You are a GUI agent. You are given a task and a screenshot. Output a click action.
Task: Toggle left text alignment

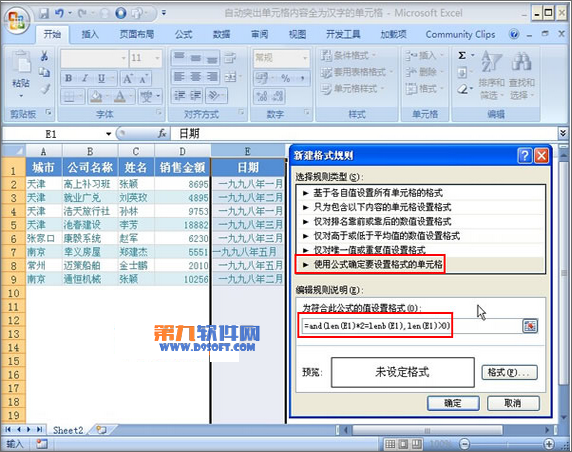tap(179, 77)
